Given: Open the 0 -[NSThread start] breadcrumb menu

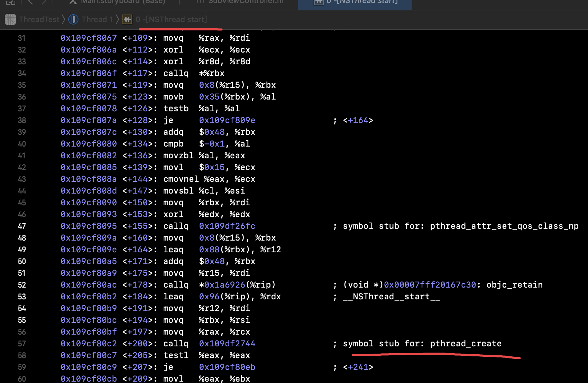Looking at the screenshot, I should [171, 19].
